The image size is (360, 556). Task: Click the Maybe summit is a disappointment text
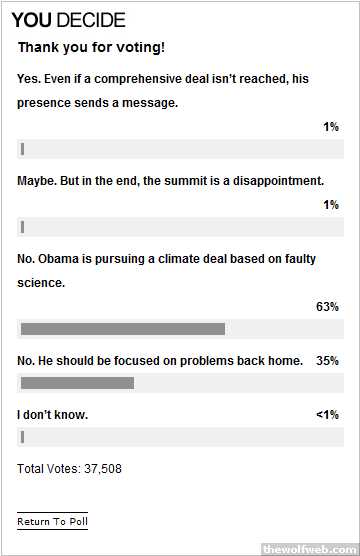(x=171, y=181)
